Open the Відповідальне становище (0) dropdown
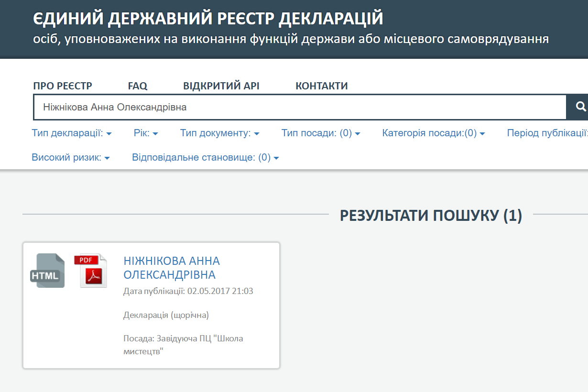The image size is (588, 392). pos(206,157)
